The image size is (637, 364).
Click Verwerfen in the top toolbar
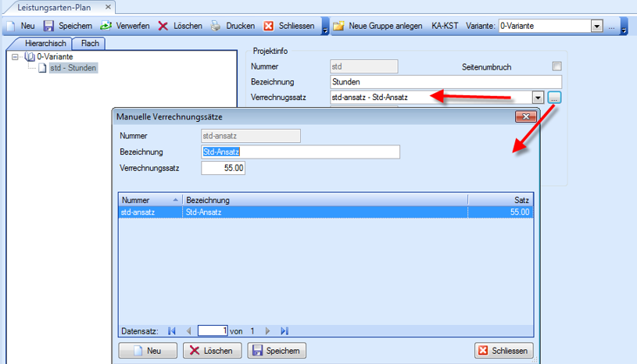[x=125, y=26]
